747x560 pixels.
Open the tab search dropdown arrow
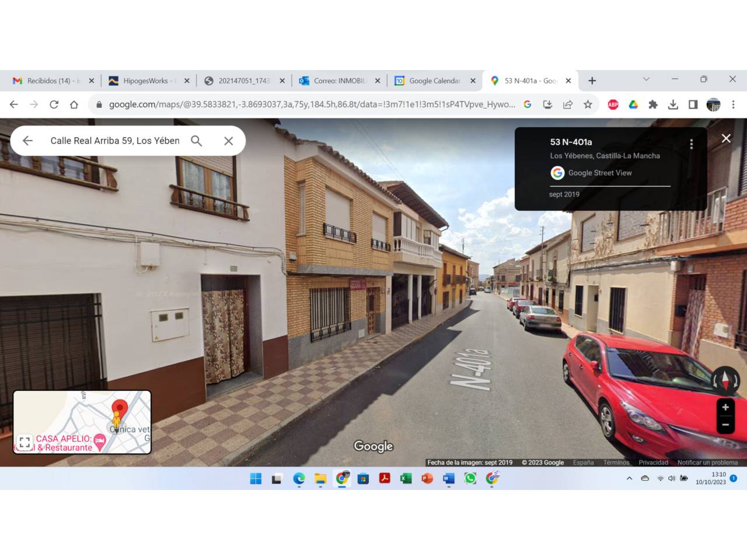[x=646, y=79]
